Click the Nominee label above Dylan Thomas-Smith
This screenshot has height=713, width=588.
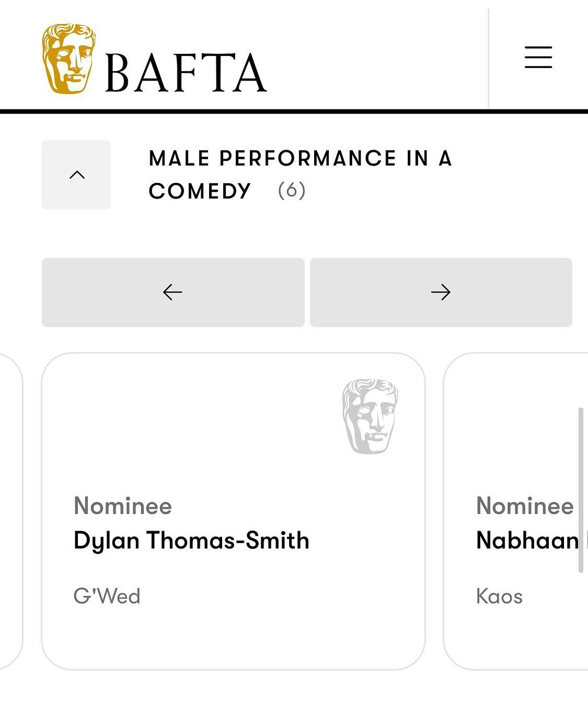122,506
